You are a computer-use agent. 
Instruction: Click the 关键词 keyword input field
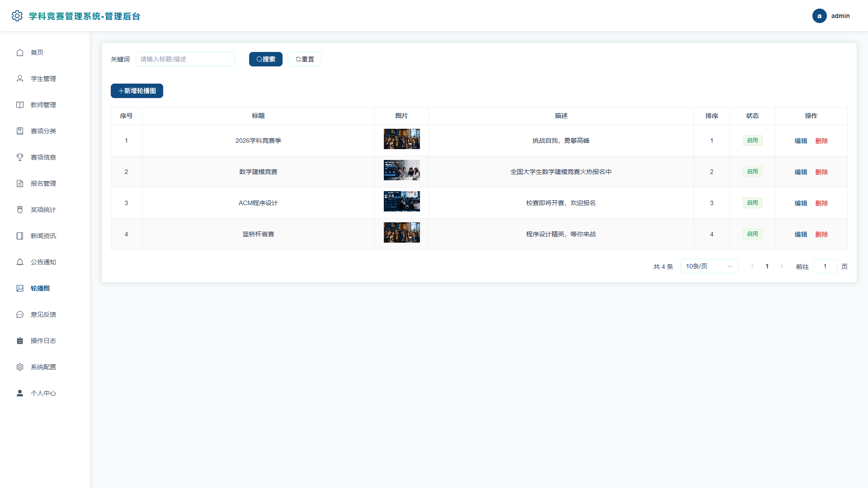point(185,59)
